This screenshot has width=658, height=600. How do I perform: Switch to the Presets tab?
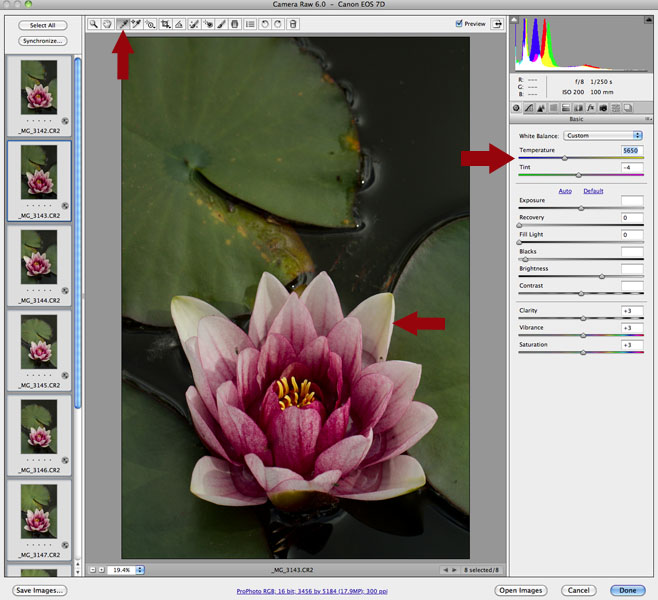point(615,108)
